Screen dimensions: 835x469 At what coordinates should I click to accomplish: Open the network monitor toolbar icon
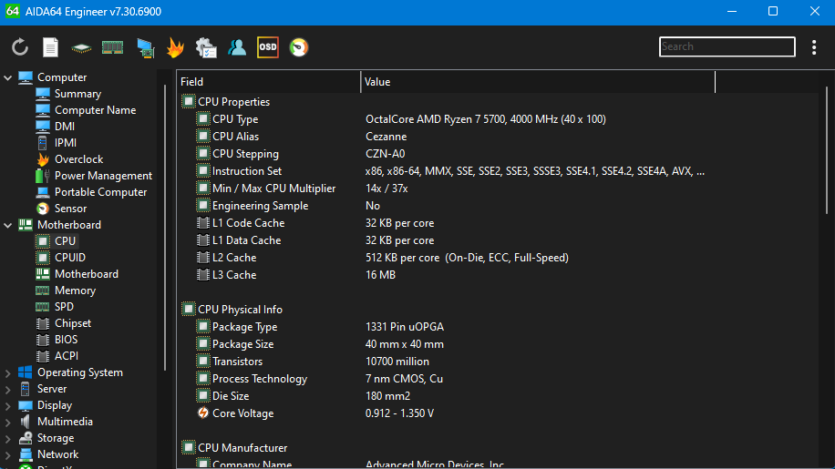click(x=145, y=47)
